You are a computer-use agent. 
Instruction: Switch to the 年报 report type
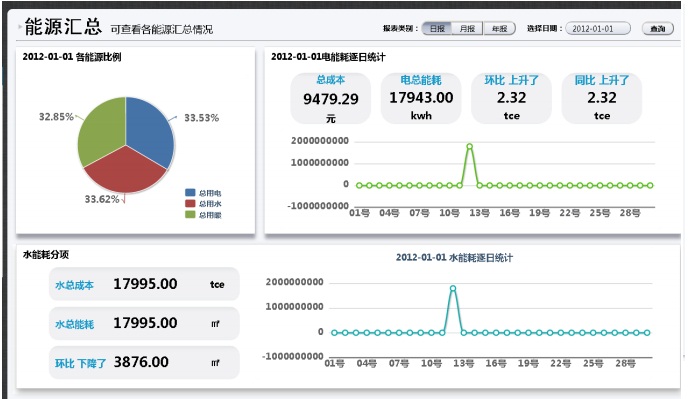(x=499, y=29)
